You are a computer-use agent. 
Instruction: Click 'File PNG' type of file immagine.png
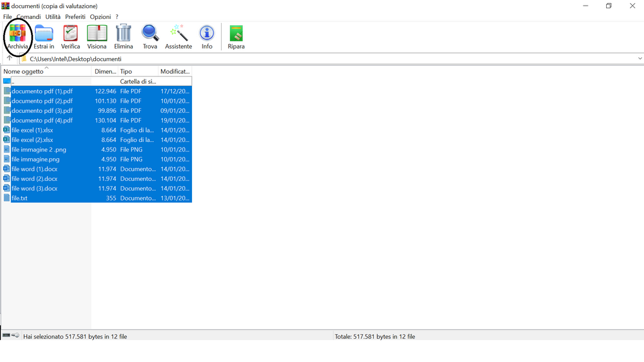131,160
